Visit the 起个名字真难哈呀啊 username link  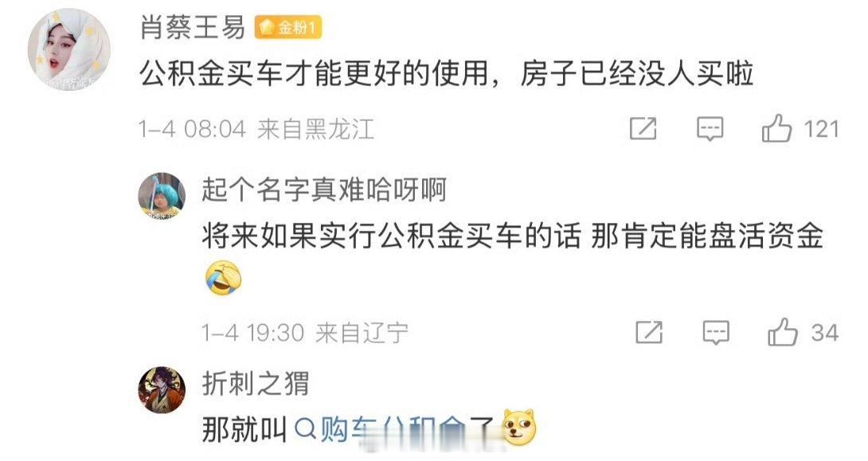(x=324, y=189)
